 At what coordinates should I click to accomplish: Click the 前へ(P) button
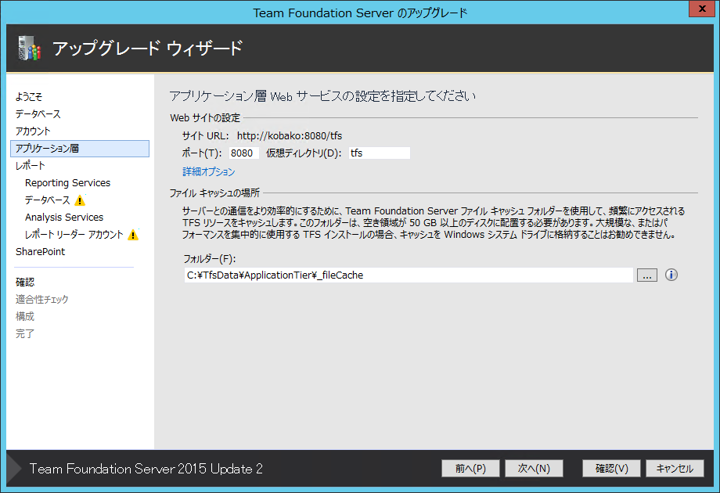click(470, 468)
